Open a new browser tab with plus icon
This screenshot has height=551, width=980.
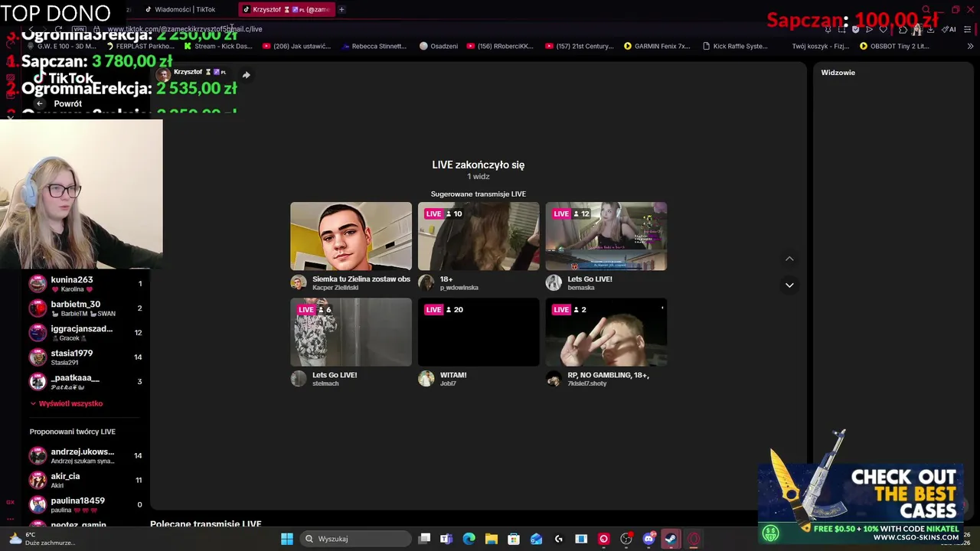341,9
